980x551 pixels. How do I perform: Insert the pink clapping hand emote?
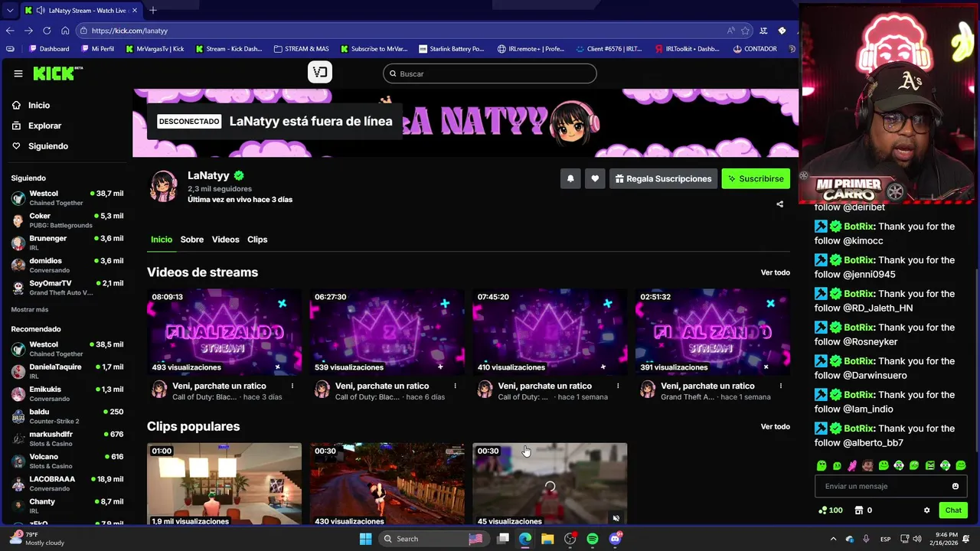click(852, 465)
